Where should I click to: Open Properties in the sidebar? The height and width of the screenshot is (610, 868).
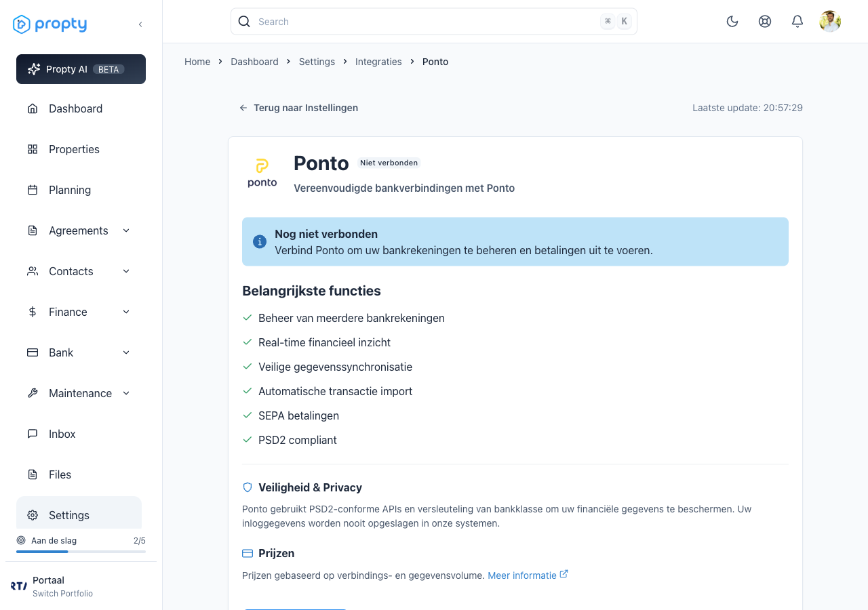(79, 149)
